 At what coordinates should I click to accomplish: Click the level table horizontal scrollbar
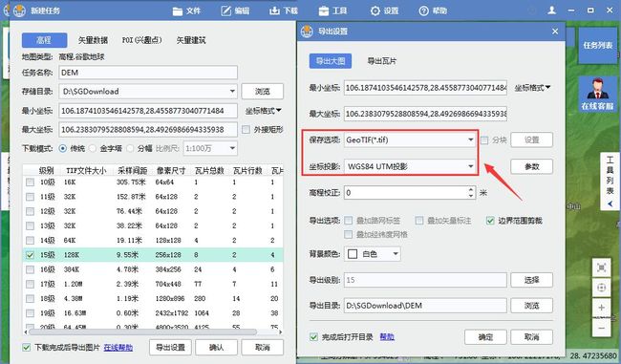pos(142,332)
